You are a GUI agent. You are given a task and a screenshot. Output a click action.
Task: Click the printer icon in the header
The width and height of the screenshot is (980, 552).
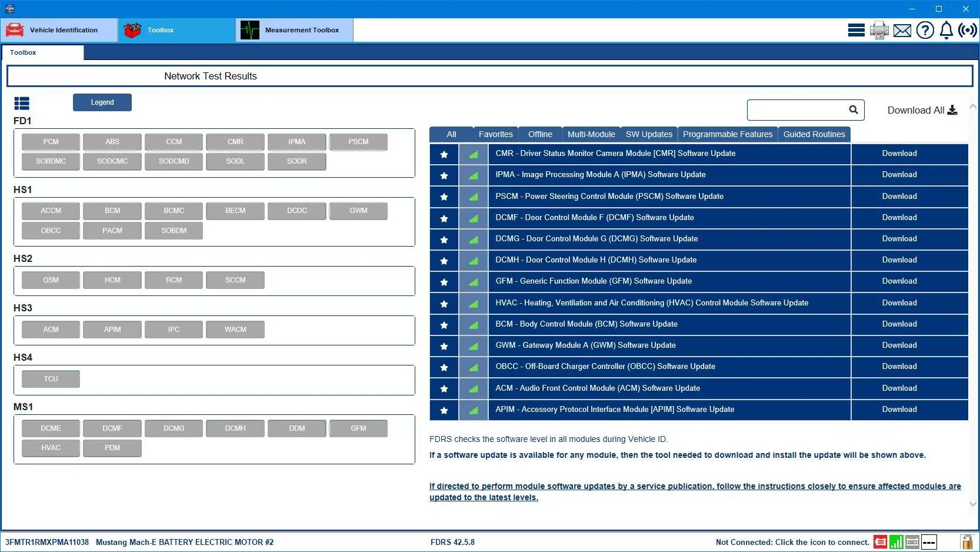pos(879,30)
